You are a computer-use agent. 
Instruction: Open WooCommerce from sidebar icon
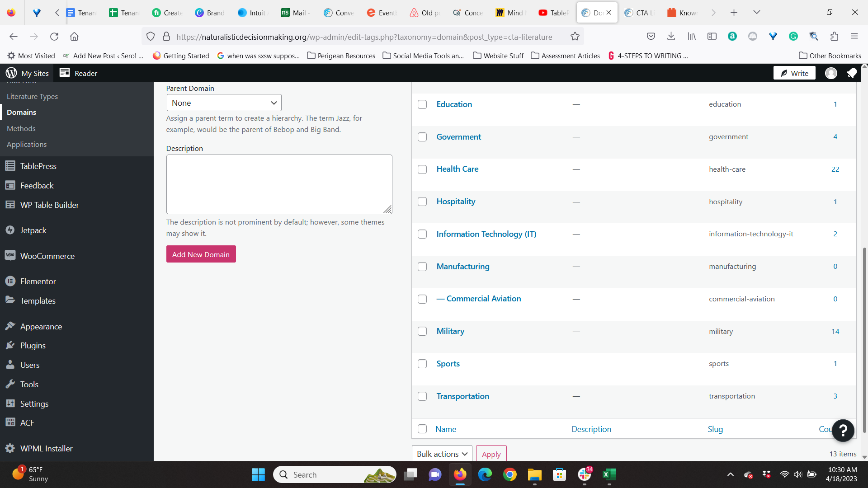point(10,256)
